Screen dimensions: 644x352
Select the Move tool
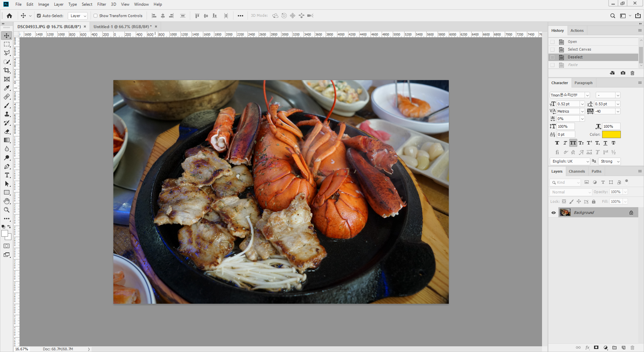point(7,36)
